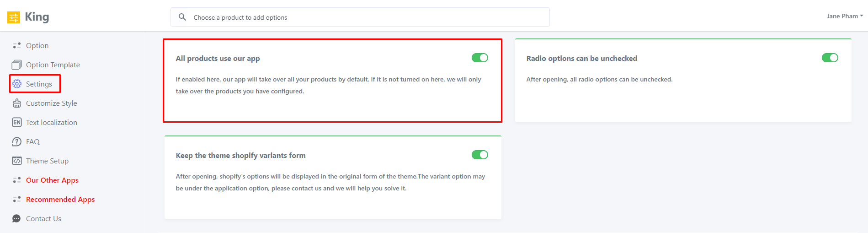Screen dimensions: 868x233
Task: Click the search magnifier icon
Action: pyautogui.click(x=182, y=17)
